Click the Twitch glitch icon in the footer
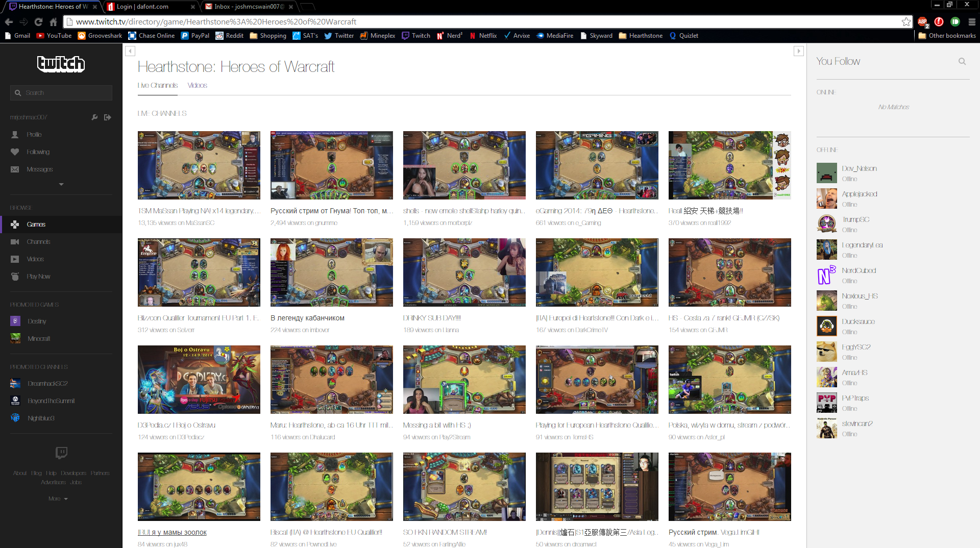 tap(61, 453)
